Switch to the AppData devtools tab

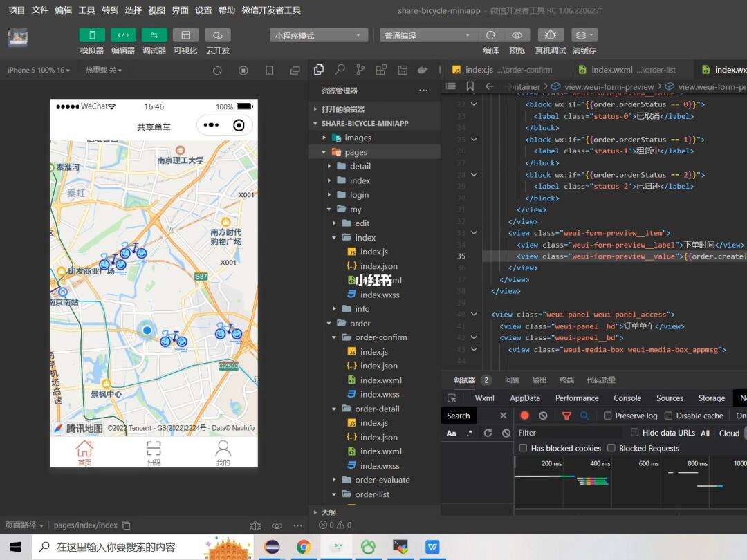(525, 398)
